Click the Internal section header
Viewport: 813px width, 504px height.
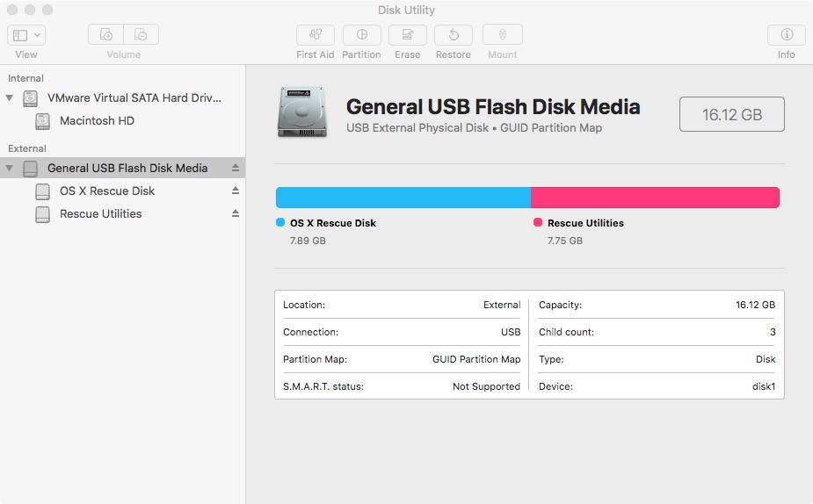click(x=25, y=78)
